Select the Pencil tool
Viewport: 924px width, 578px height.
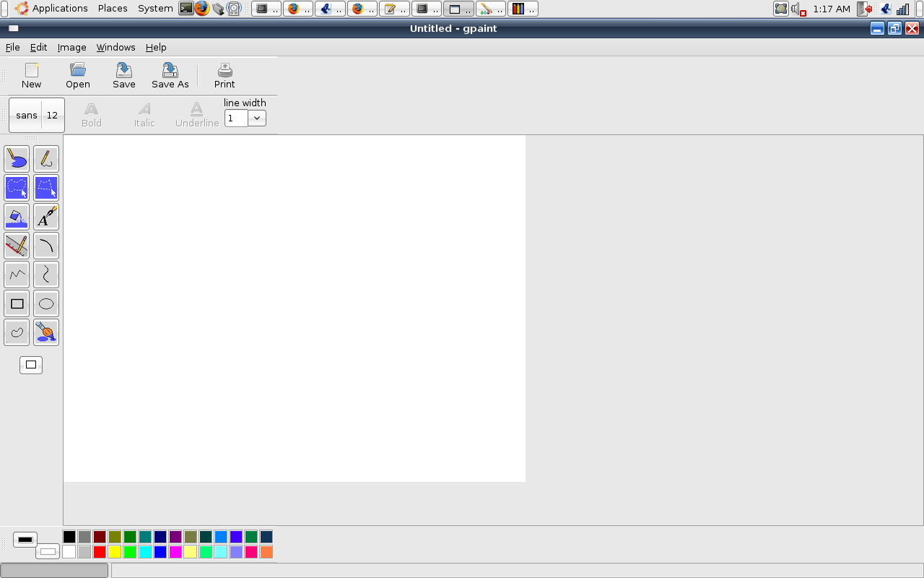(x=45, y=159)
